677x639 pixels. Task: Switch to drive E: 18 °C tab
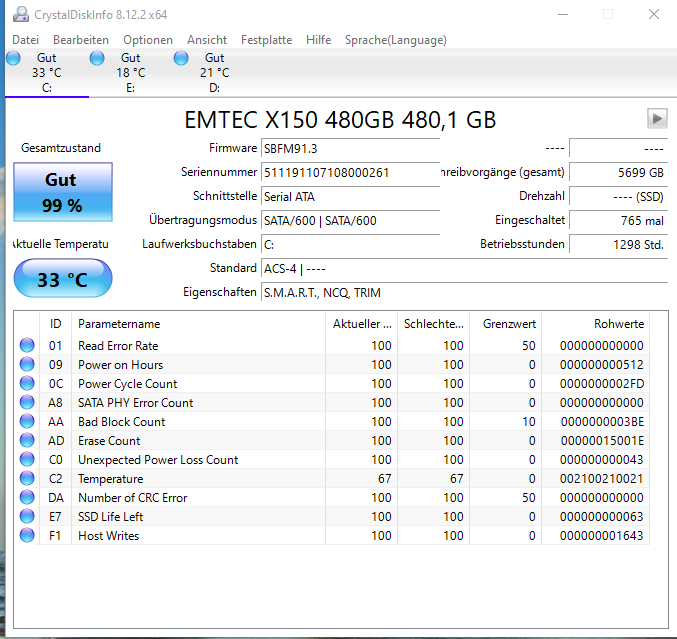(x=130, y=73)
